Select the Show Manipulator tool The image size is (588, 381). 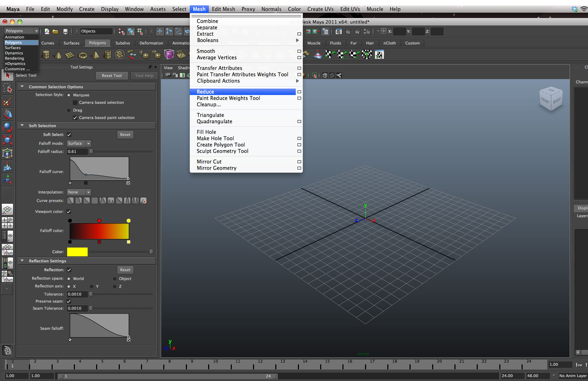7,179
